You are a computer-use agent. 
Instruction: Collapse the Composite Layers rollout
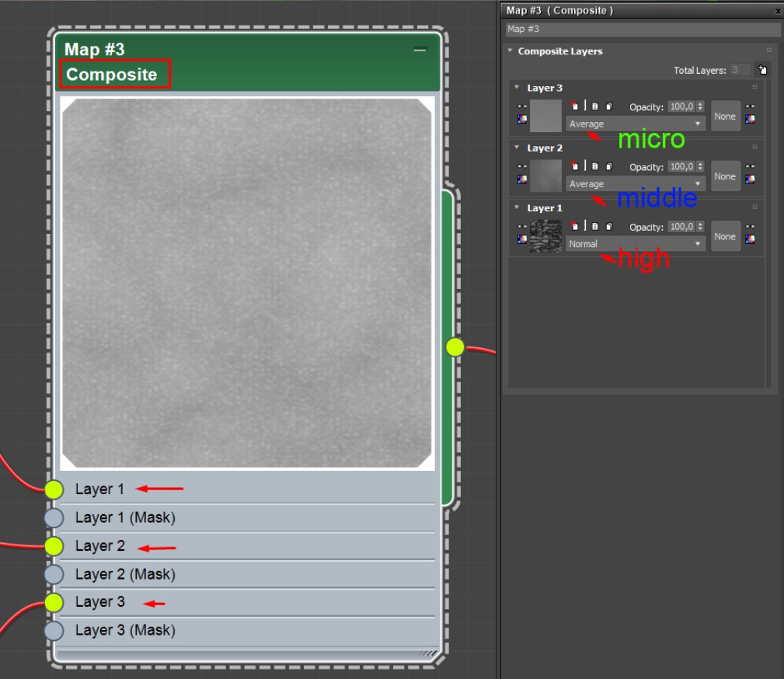coord(510,50)
